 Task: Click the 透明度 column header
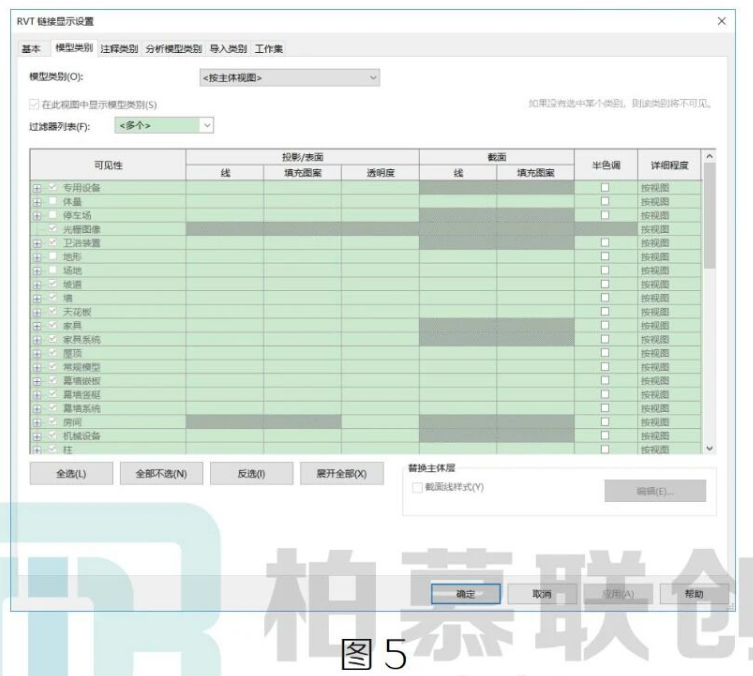tap(380, 173)
